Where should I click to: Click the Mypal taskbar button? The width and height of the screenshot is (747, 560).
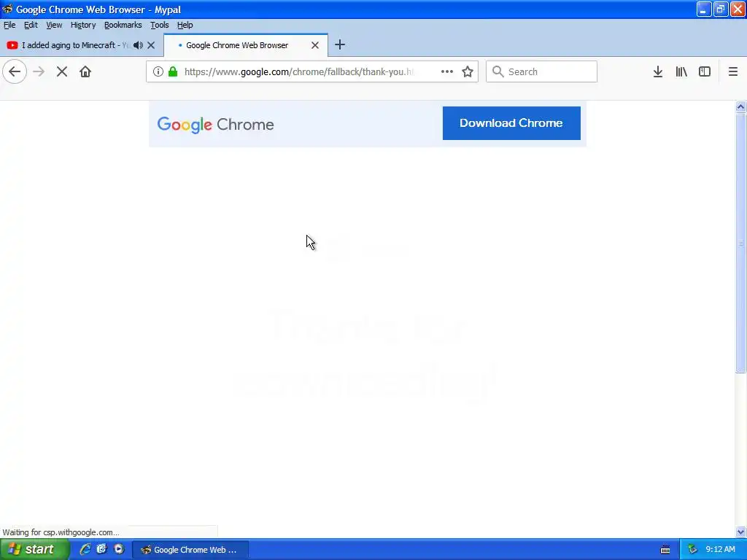[x=190, y=550]
